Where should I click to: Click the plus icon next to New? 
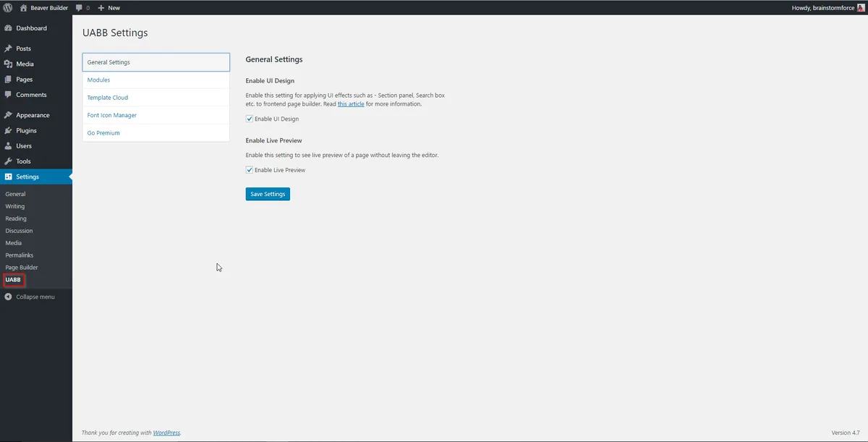(101, 7)
